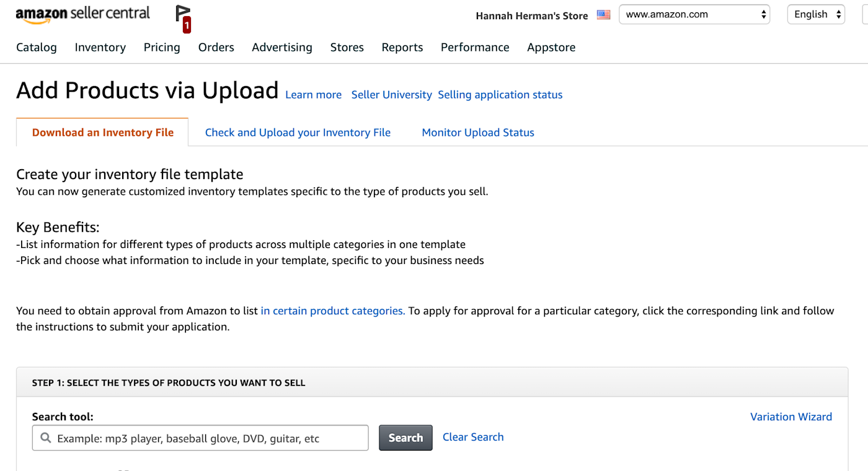Open the Catalog menu

37,47
